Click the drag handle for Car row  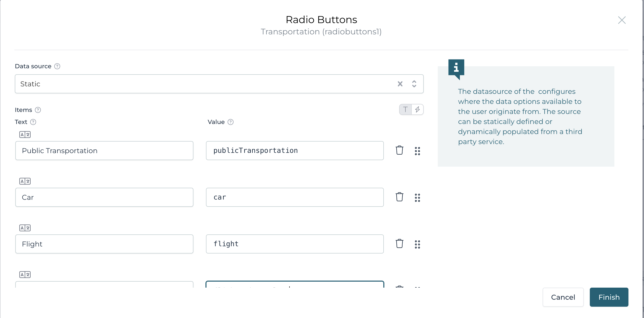click(x=417, y=198)
